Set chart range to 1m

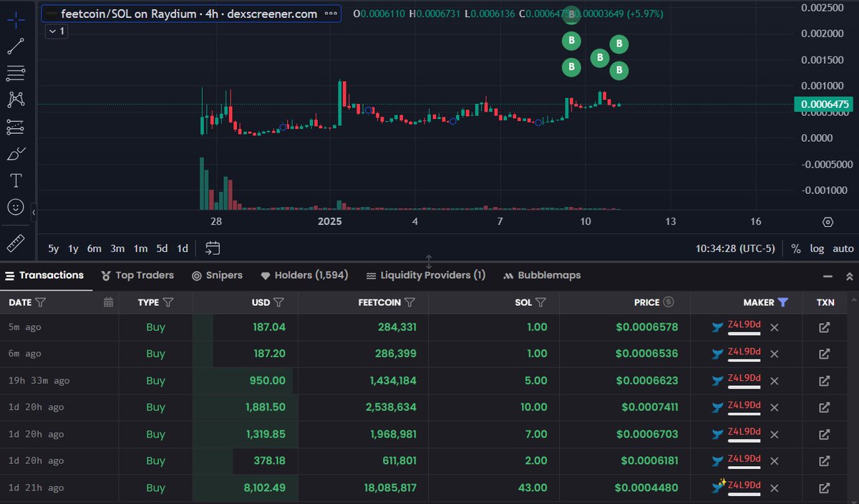point(140,248)
